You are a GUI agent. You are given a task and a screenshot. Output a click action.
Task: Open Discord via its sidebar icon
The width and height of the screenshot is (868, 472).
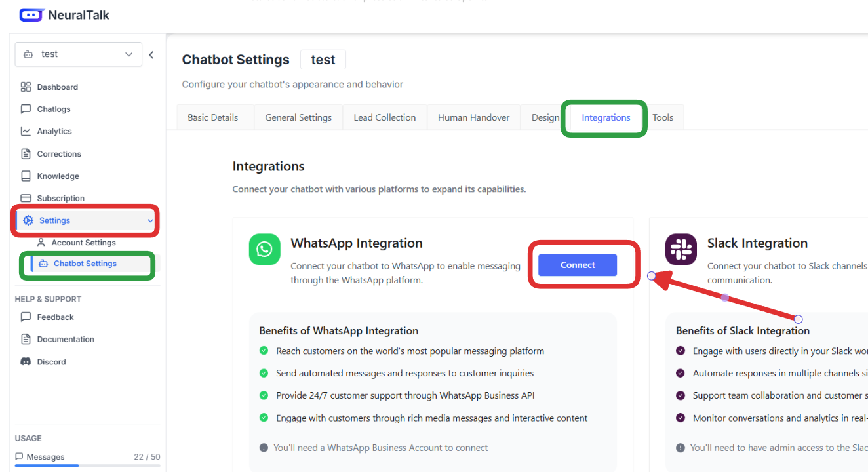pos(26,361)
